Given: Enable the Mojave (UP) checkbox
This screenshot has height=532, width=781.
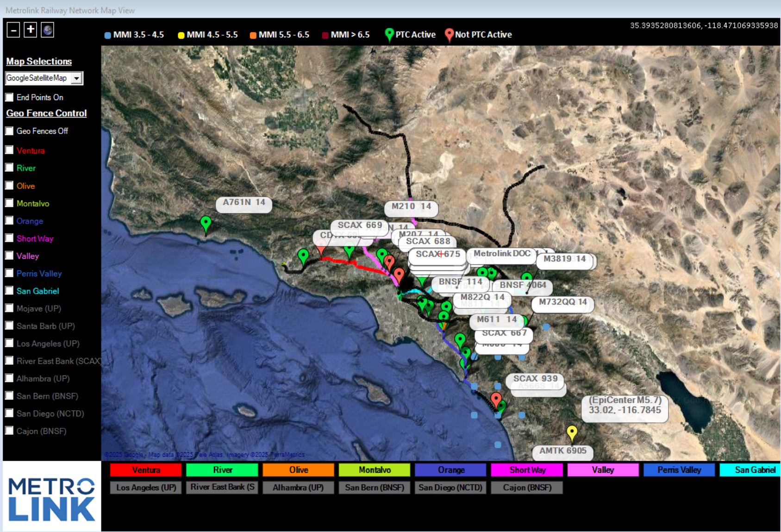Looking at the screenshot, I should (x=9, y=308).
